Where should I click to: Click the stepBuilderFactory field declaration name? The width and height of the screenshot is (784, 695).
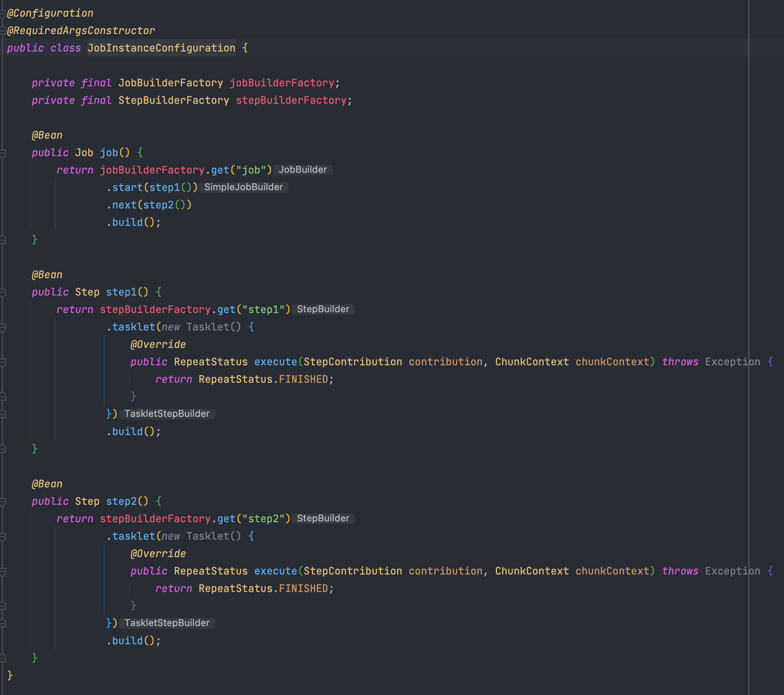click(291, 100)
